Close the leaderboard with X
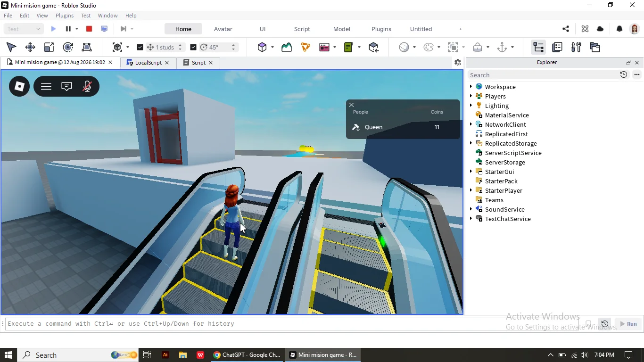Viewport: 644px width, 362px height. pyautogui.click(x=352, y=105)
